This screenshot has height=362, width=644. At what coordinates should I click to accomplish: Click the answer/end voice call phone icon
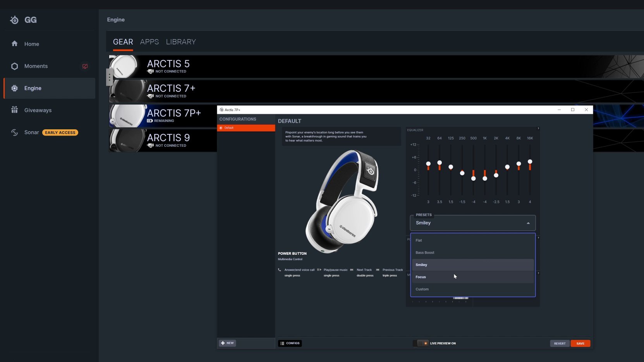(280, 270)
